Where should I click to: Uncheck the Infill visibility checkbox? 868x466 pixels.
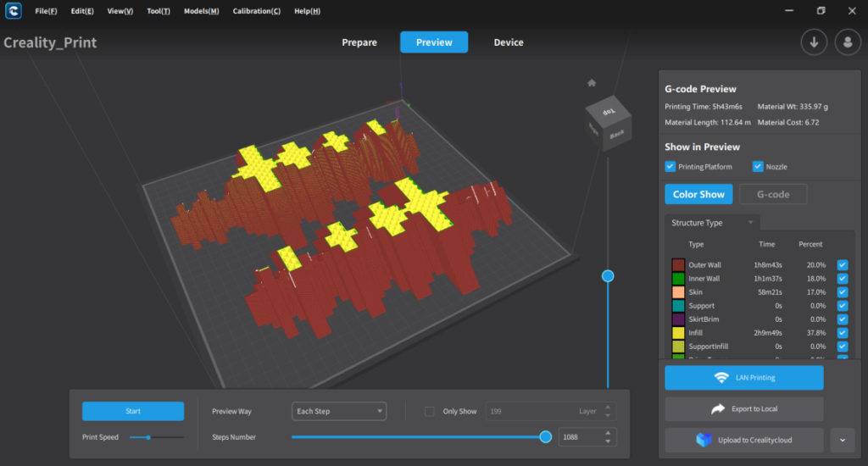843,333
